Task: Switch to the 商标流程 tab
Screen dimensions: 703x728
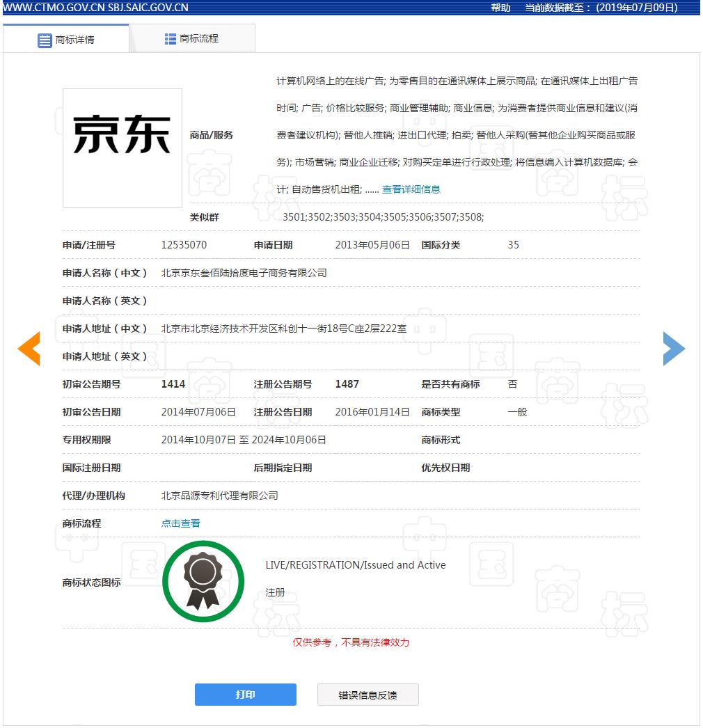Action: [192, 38]
